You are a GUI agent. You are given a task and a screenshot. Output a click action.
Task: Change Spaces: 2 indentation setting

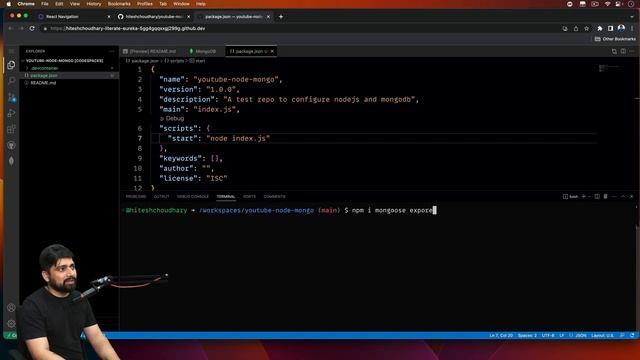tap(527, 336)
